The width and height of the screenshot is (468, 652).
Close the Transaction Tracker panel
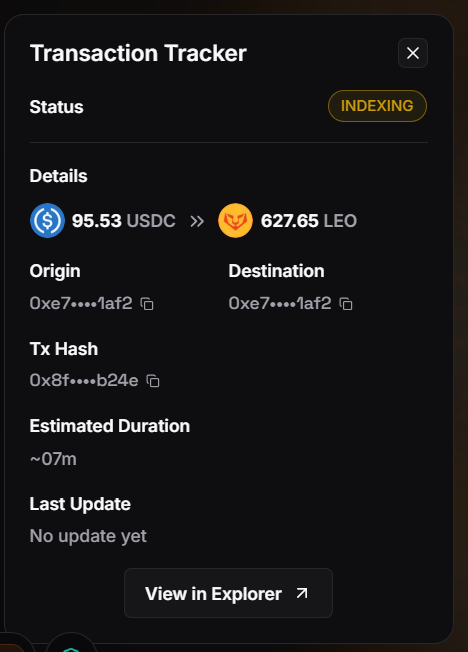413,53
